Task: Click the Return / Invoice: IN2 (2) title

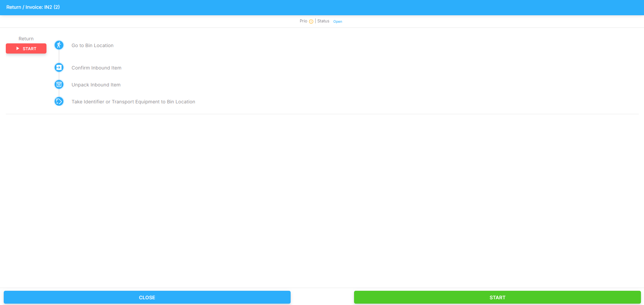Action: tap(33, 7)
